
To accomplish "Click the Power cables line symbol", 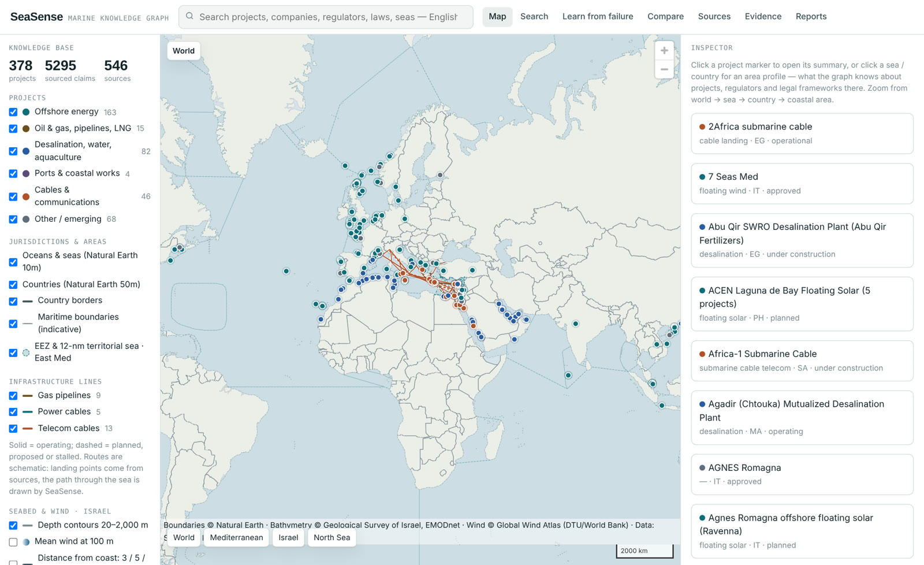I will 27,412.
